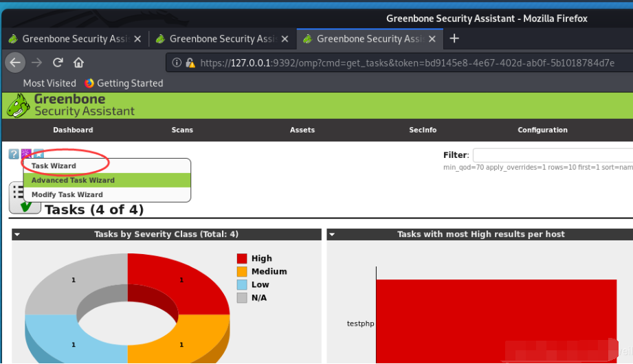
Task: Switch to the second Greenbone browser tab
Action: (x=223, y=38)
